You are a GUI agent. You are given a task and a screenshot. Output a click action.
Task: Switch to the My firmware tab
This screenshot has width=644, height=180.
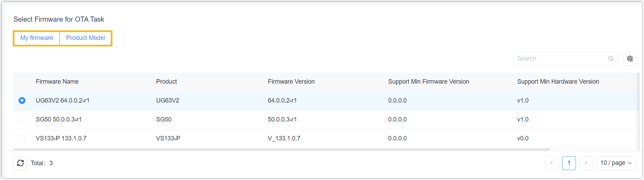[x=36, y=38]
